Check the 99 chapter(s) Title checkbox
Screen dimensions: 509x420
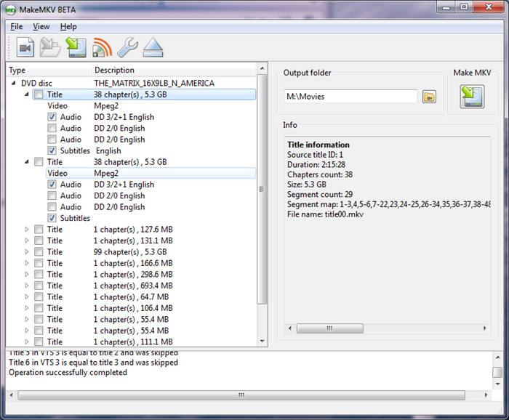[39, 252]
